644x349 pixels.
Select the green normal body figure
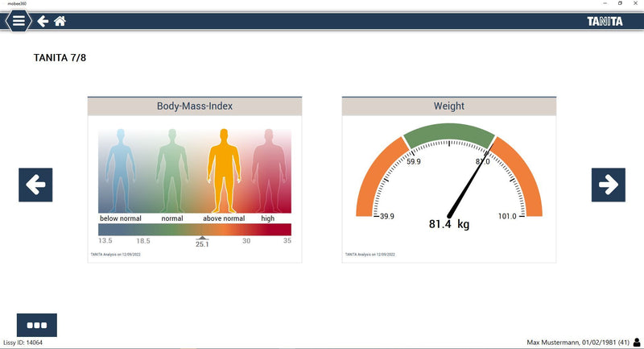click(170, 168)
